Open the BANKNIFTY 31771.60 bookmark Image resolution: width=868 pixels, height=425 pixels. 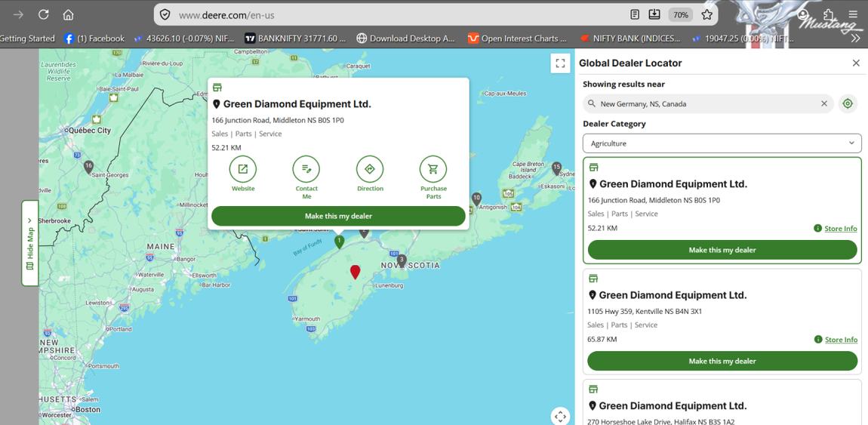296,38
